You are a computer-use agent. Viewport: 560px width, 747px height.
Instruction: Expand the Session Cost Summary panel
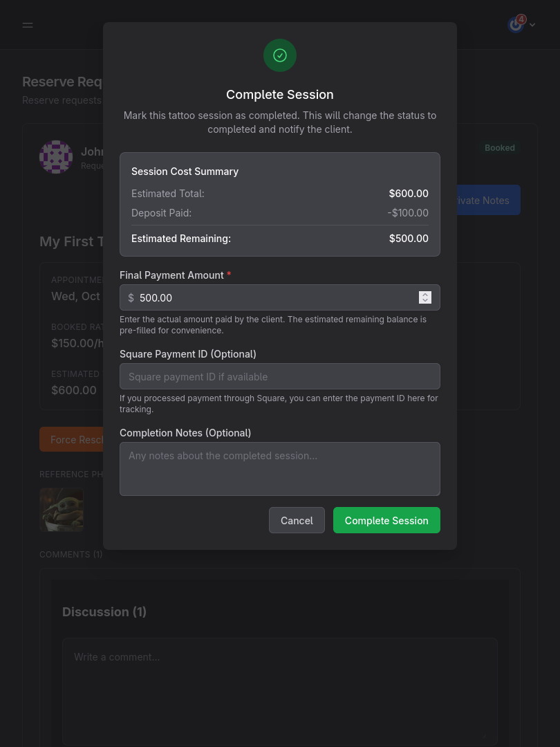tap(185, 171)
